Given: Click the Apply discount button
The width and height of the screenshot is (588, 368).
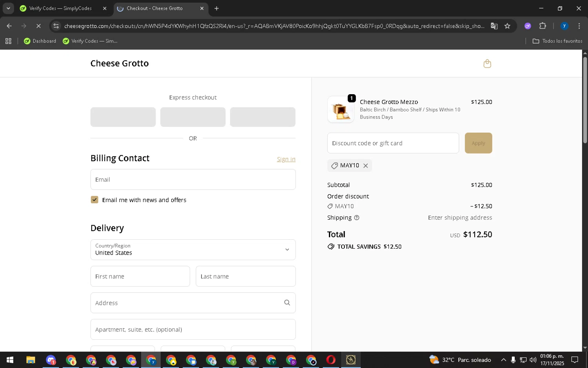Looking at the screenshot, I should click(478, 143).
